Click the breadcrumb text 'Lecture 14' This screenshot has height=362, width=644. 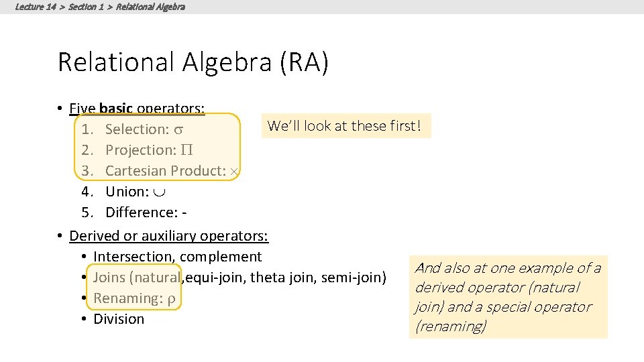pos(35,7)
